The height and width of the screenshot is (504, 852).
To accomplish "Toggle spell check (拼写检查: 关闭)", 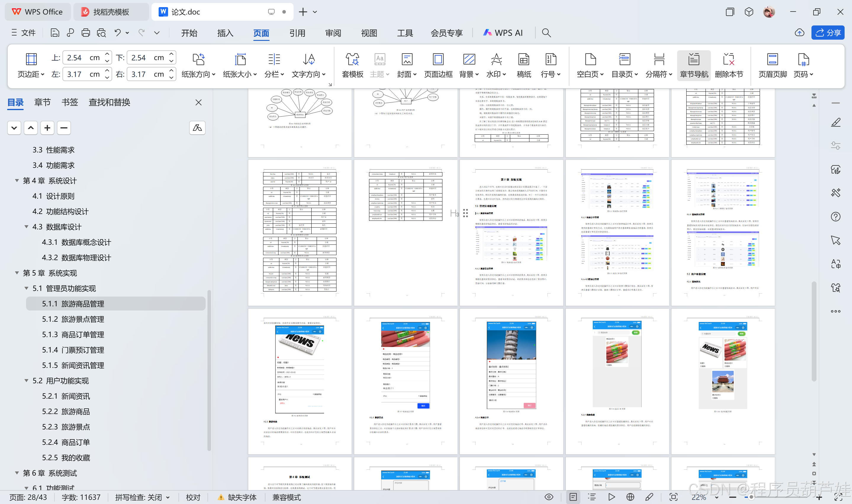I will [142, 497].
